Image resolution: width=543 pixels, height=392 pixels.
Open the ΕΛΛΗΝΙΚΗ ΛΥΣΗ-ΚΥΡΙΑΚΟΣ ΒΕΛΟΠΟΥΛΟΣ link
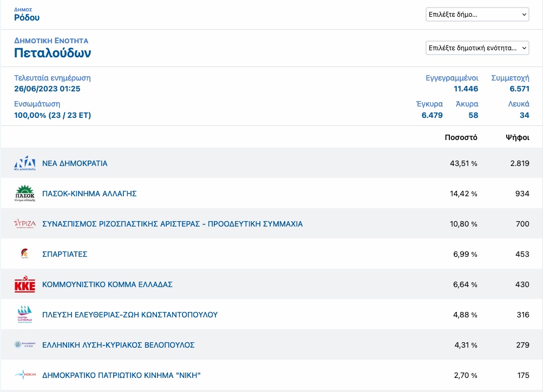coord(119,345)
